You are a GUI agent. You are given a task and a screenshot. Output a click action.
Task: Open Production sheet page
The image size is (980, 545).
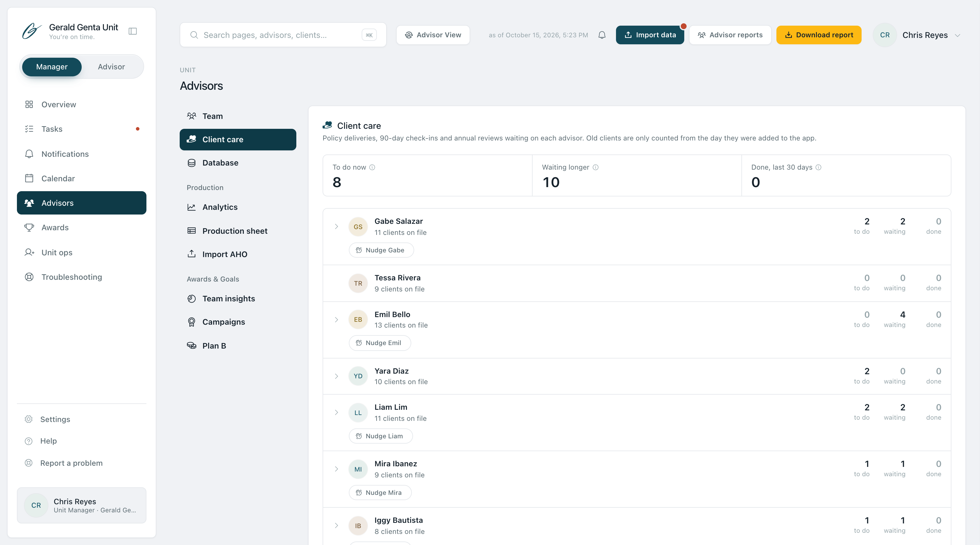[x=238, y=231]
